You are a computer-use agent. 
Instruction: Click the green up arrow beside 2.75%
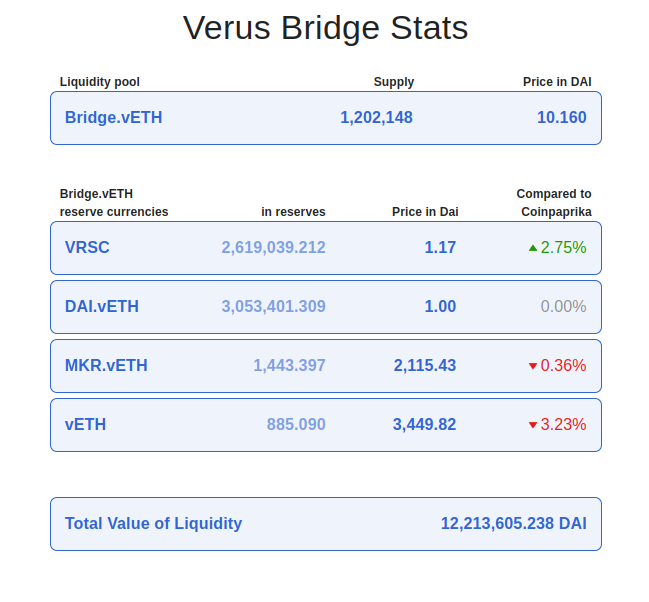(533, 248)
